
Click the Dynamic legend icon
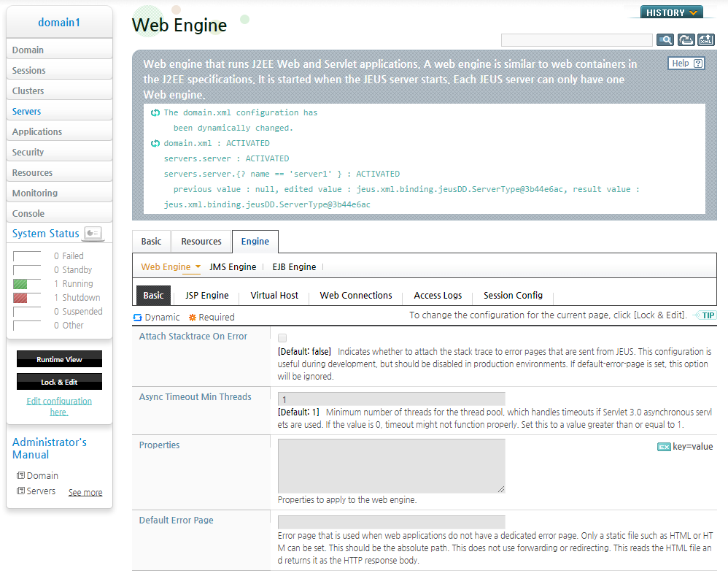point(137,318)
